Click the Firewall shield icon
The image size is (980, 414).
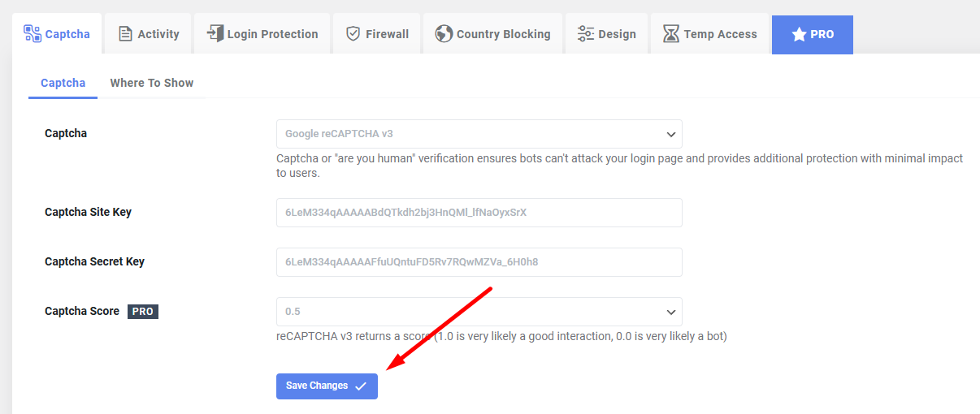(x=353, y=34)
